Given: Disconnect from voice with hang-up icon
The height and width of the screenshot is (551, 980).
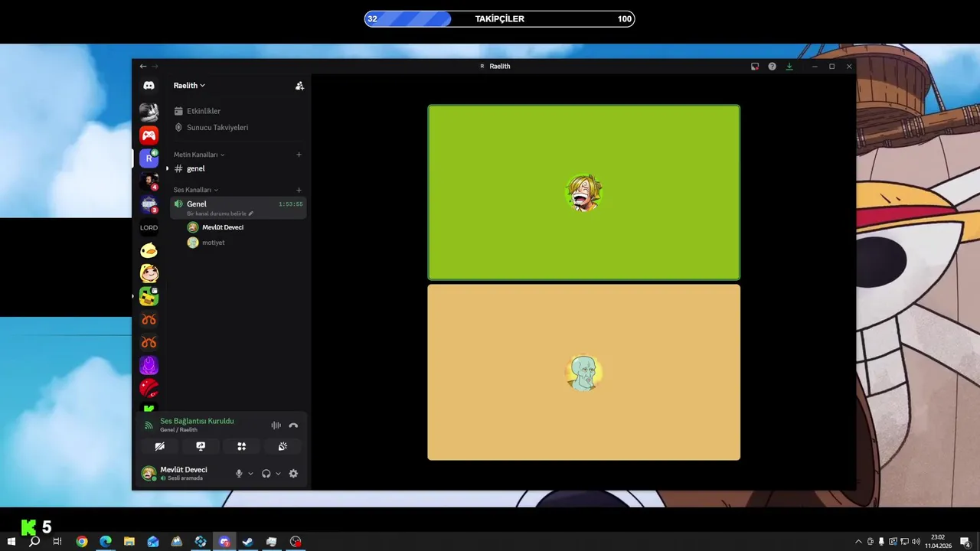Looking at the screenshot, I should click(x=293, y=425).
